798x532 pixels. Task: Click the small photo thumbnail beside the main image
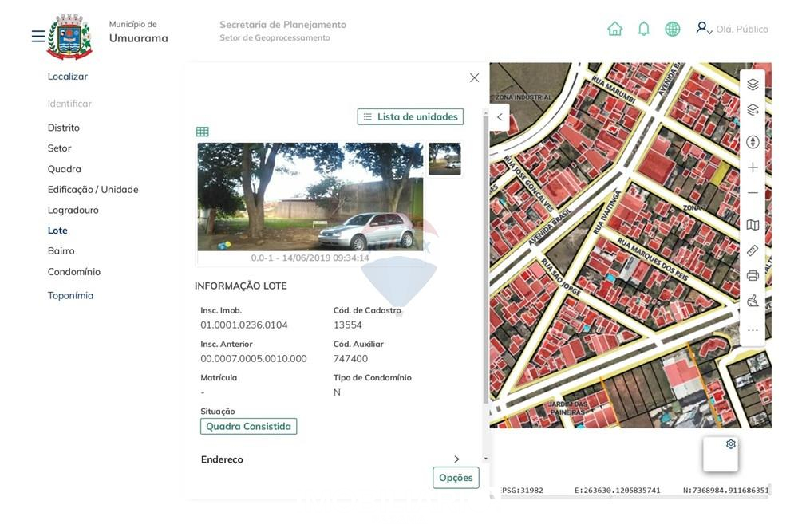coord(444,159)
